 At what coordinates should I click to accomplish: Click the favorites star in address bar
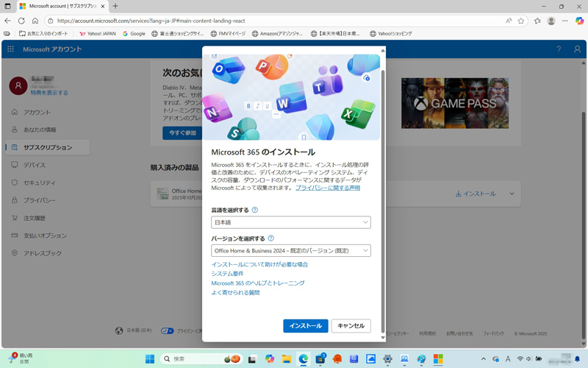(x=521, y=21)
